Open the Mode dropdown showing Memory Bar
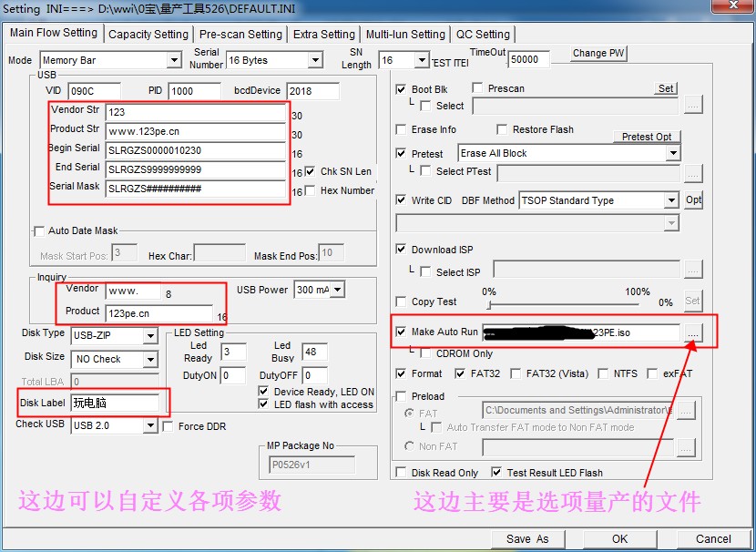This screenshot has width=756, height=552. click(174, 60)
